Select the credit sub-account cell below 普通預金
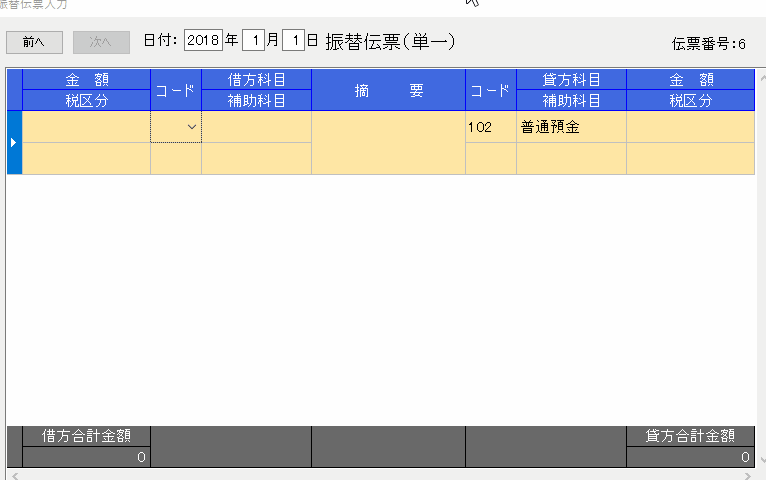The image size is (766, 480). [571, 159]
